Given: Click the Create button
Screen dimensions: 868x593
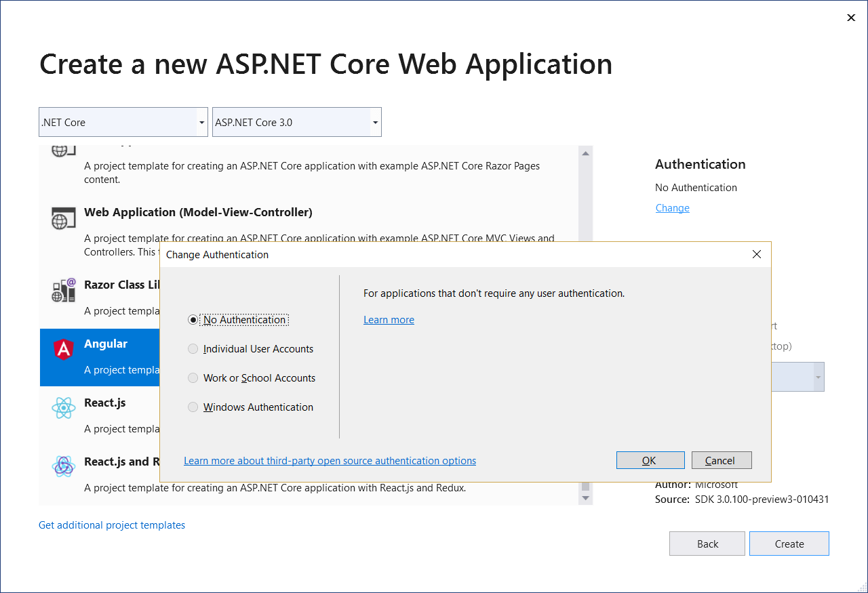Looking at the screenshot, I should click(789, 543).
